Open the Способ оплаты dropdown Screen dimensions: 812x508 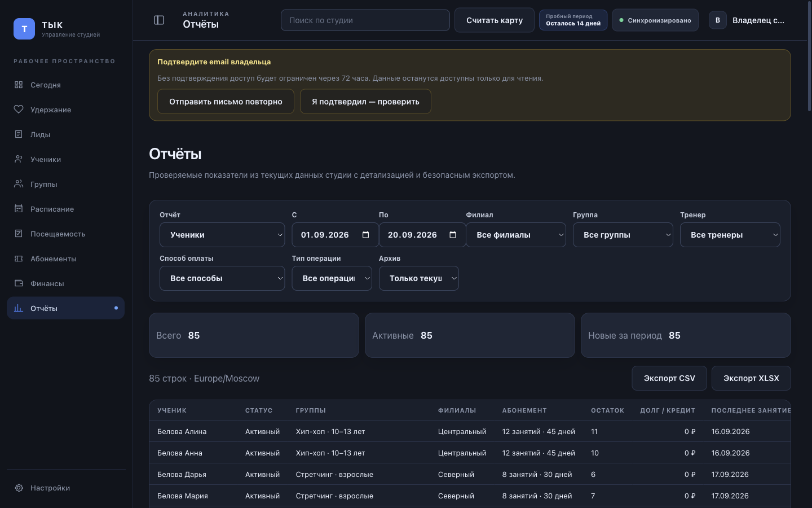click(x=222, y=278)
